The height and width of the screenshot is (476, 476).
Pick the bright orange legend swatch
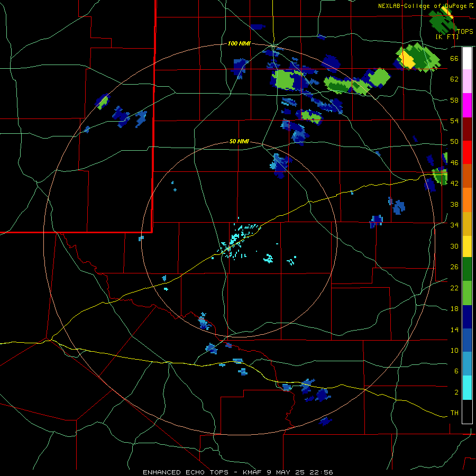[x=467, y=200]
